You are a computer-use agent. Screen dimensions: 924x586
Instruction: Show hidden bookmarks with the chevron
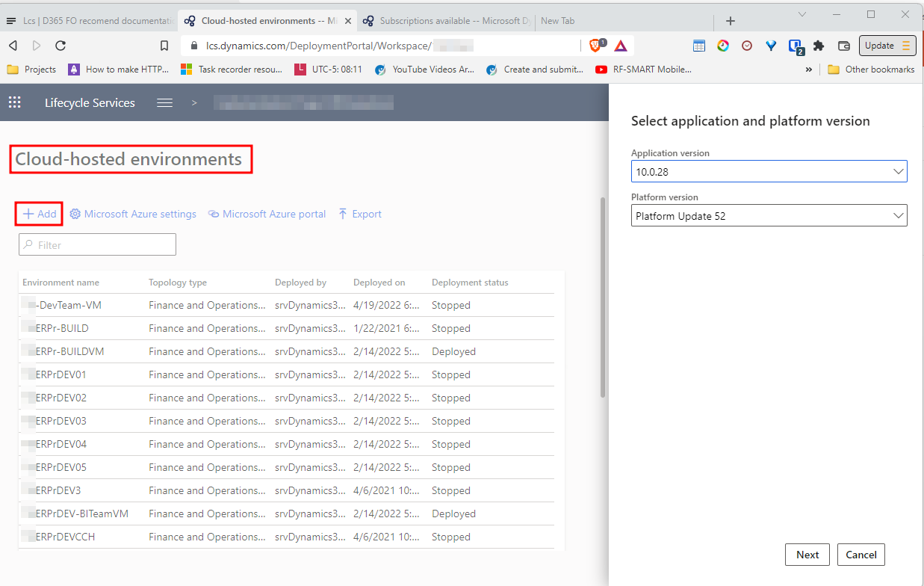click(x=808, y=70)
